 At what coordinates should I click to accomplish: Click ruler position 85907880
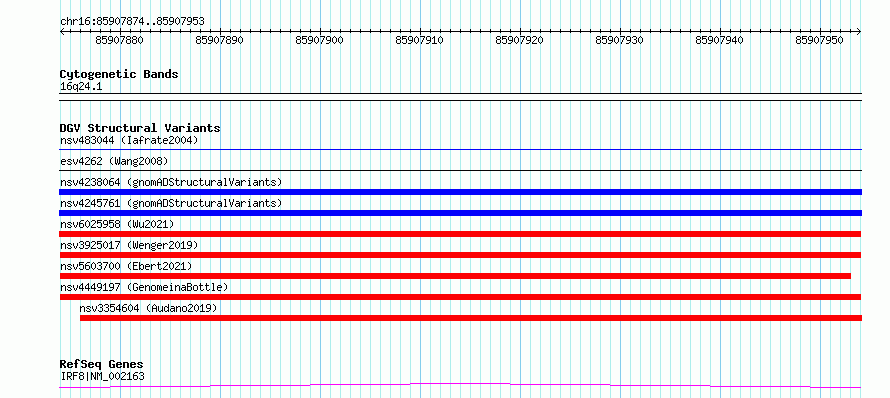pyautogui.click(x=120, y=40)
